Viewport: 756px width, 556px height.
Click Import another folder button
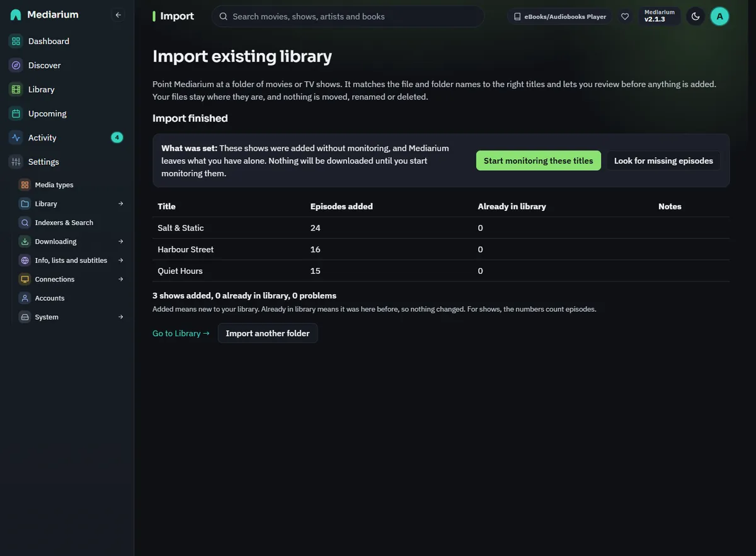pyautogui.click(x=268, y=333)
